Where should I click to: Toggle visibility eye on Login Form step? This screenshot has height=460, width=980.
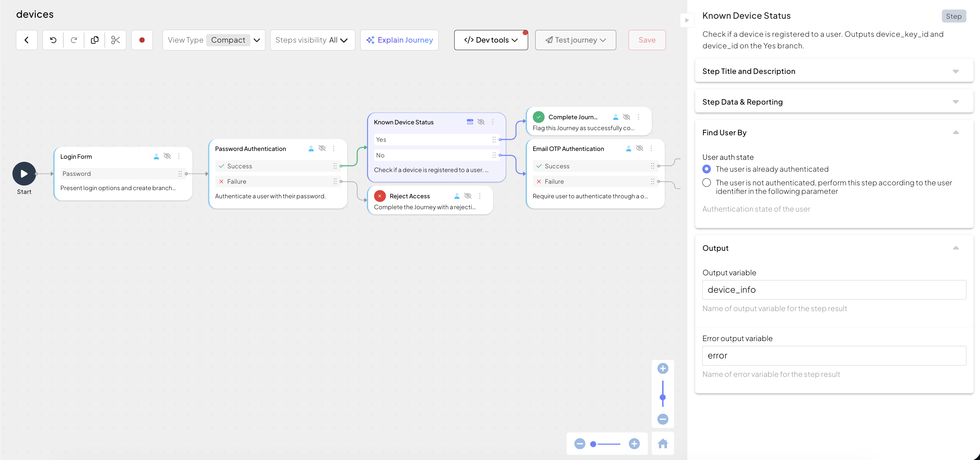pos(167,156)
